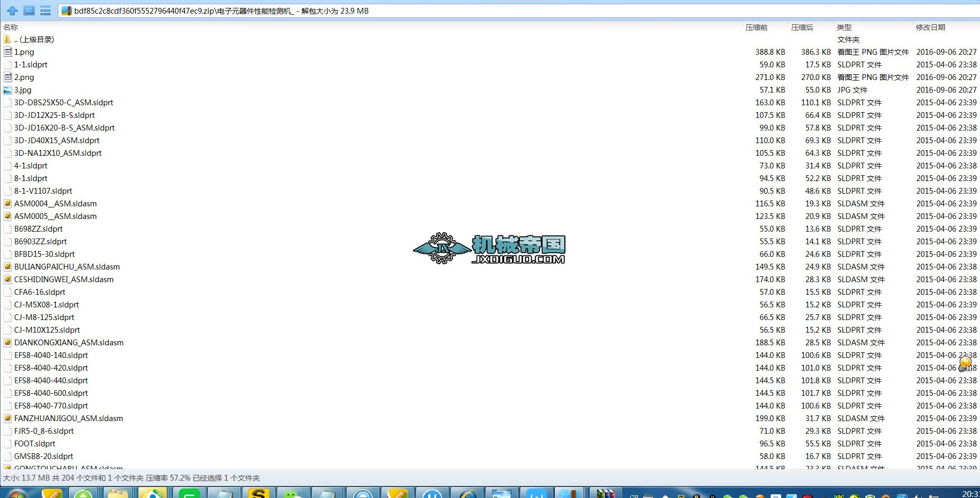This screenshot has height=498, width=980.
Task: Select the file name EFS8-4040-440.sldprt
Action: 51,381
